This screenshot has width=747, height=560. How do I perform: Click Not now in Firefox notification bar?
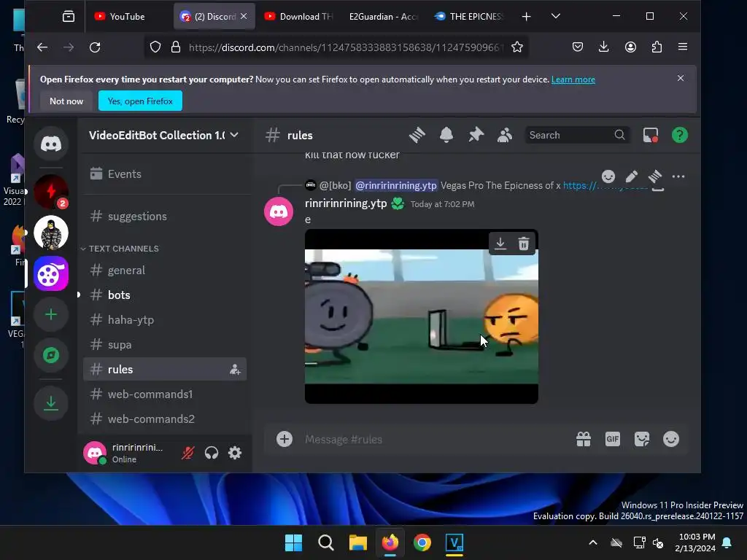[66, 101]
